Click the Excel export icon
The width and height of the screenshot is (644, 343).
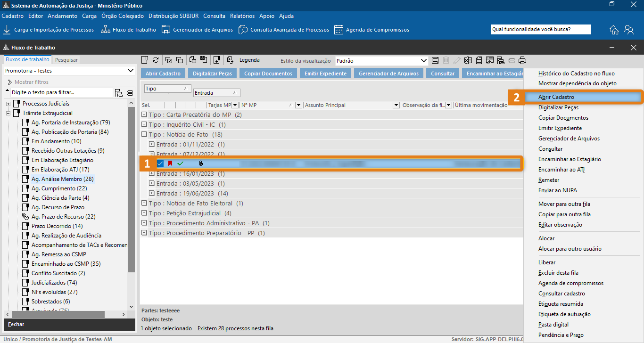468,60
